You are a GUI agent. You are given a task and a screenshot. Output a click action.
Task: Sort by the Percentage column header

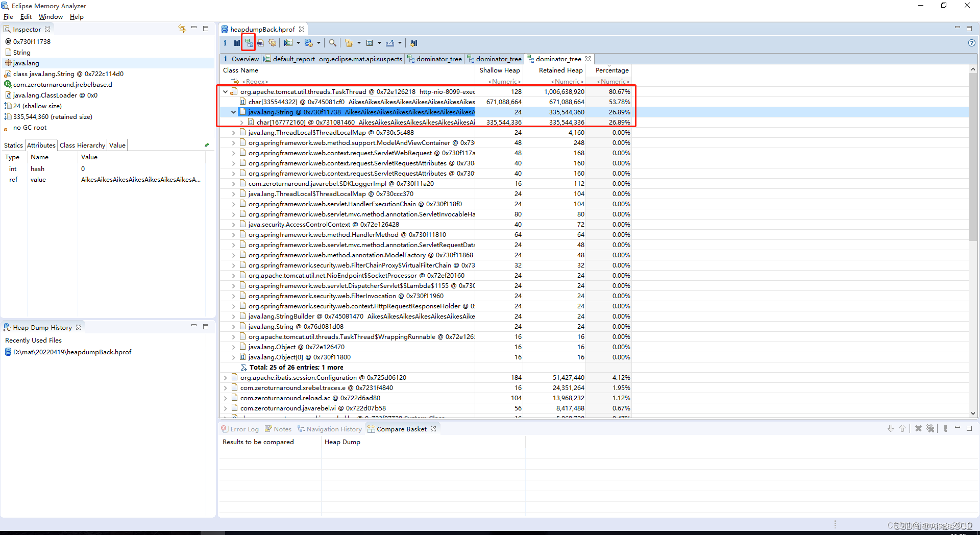tap(611, 70)
